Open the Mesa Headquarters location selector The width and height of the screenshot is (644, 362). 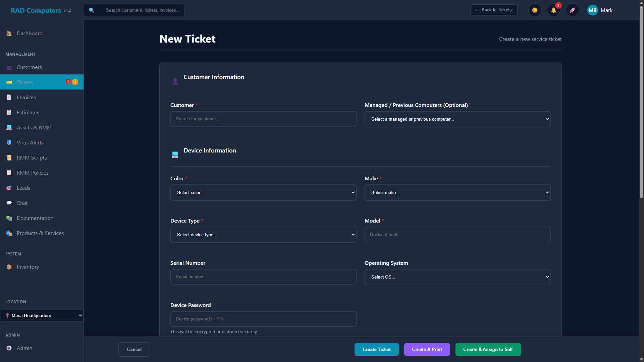click(x=42, y=315)
